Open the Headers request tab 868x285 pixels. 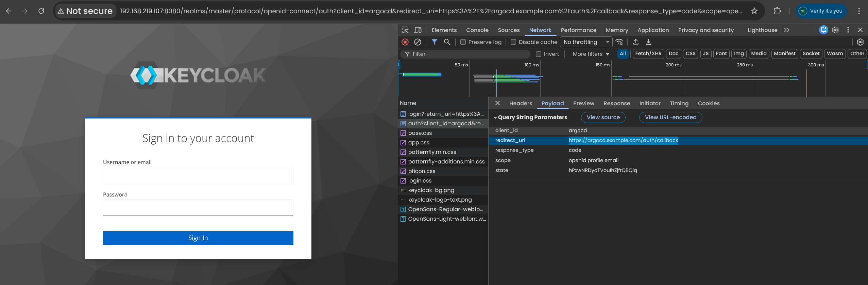pyautogui.click(x=521, y=103)
